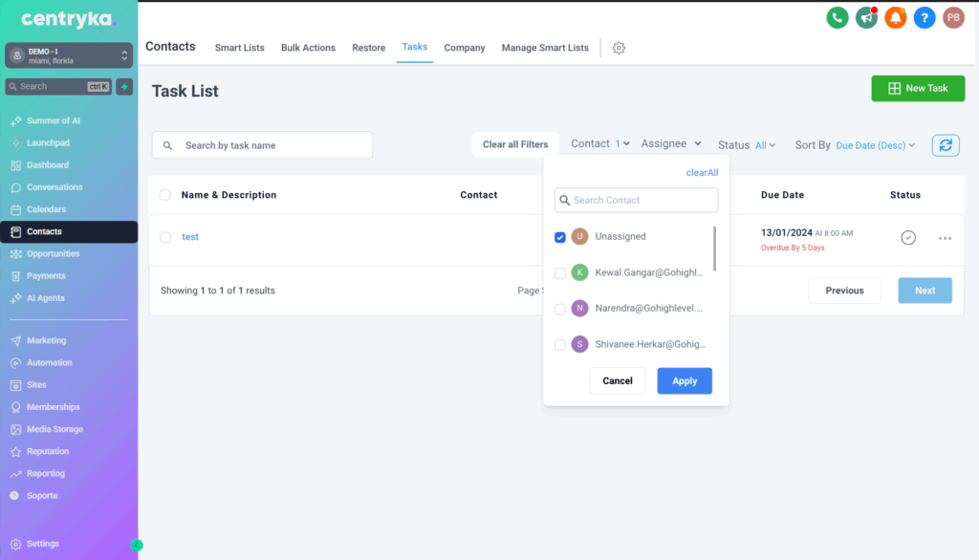Click the blue help question mark icon
This screenshot has width=979, height=560.
924,17
